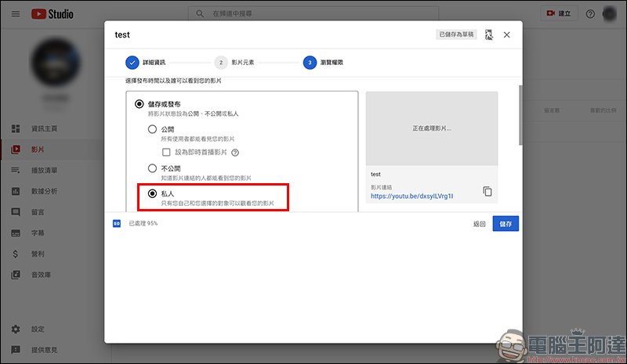Select the 公開 public radio button
This screenshot has width=627, height=364.
153,128
